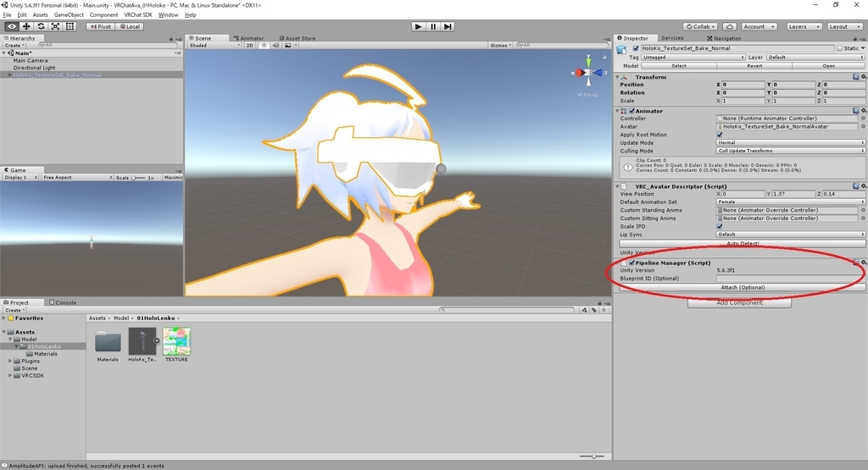Screen dimensions: 868x470
Task: Open the Gizmos dropdown
Action: click(x=500, y=46)
